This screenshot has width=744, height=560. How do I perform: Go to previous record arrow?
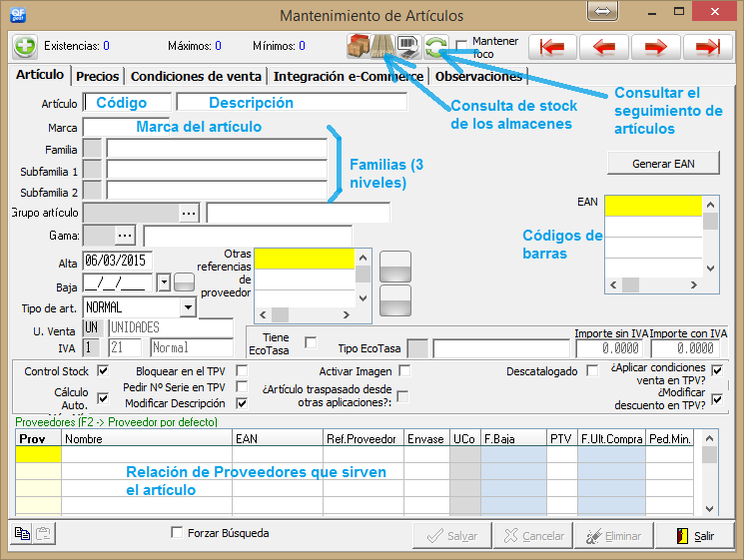pos(604,47)
